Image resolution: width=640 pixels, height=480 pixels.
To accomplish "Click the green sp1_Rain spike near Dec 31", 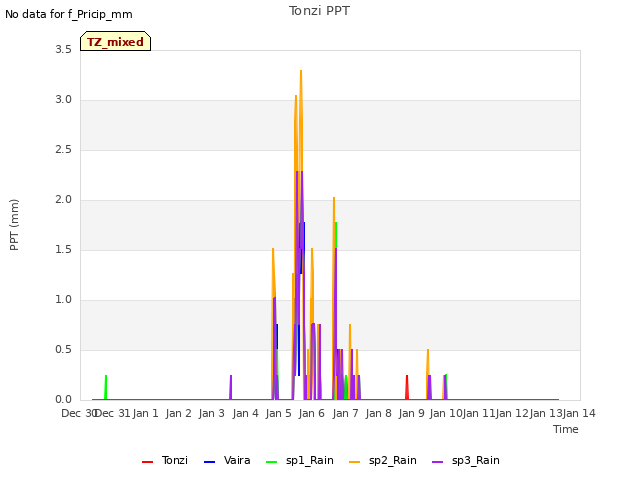I will [106, 387].
